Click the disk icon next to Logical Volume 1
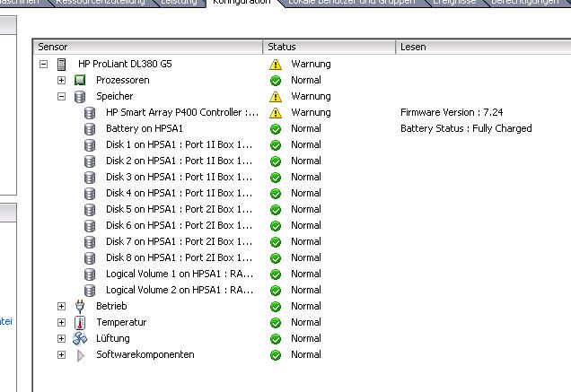Viewport: 571px width, 392px height. pos(90,274)
